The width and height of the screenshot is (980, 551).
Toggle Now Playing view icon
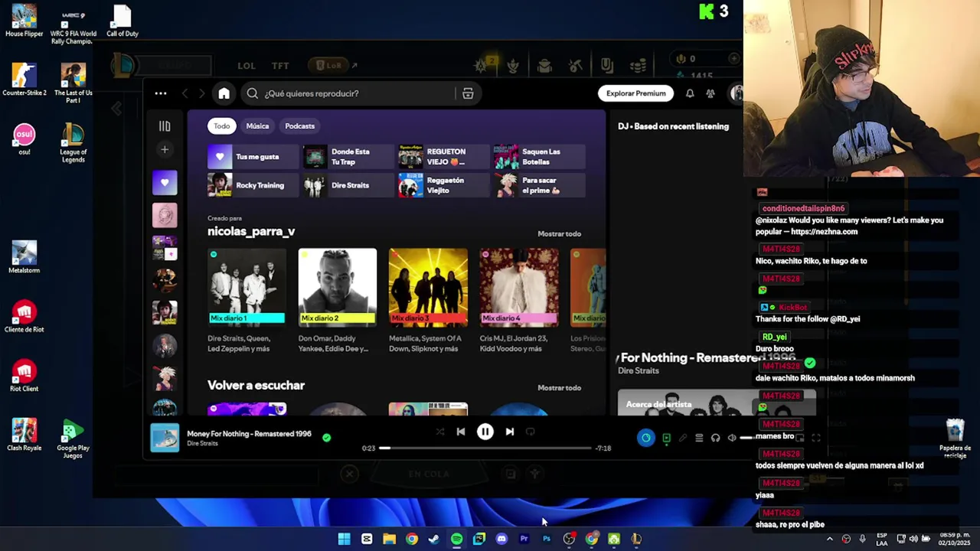[666, 438]
